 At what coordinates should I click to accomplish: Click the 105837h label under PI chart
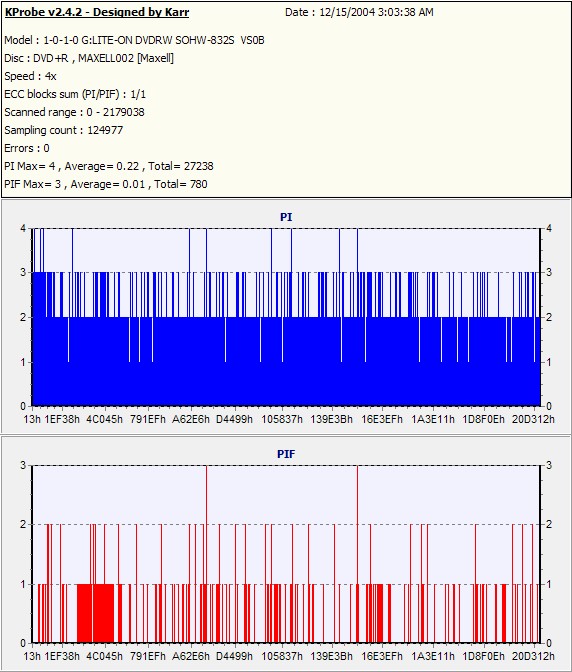pyautogui.click(x=282, y=419)
